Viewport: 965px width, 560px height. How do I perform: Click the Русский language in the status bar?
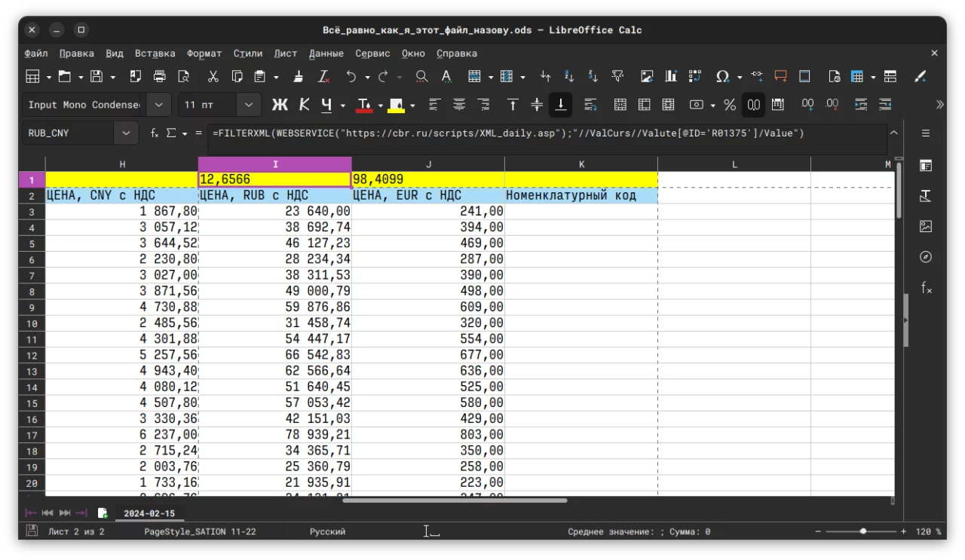point(327,531)
